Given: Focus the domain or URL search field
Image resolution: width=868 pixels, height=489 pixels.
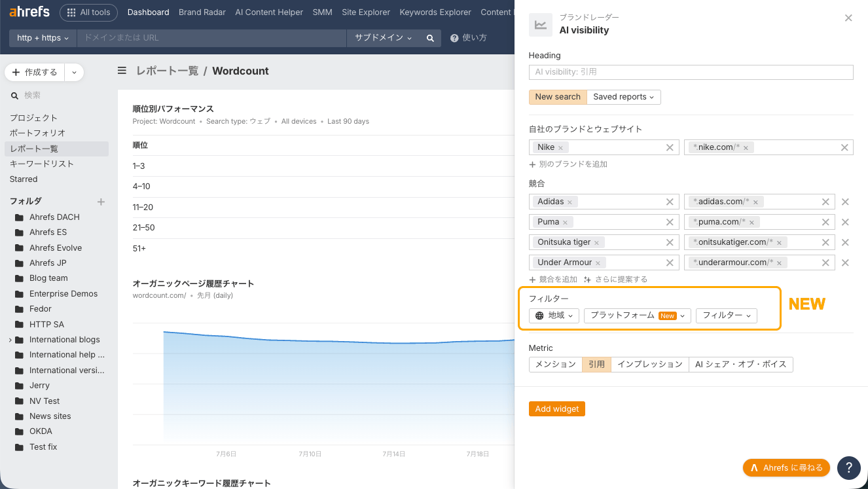Looking at the screenshot, I should [211, 38].
